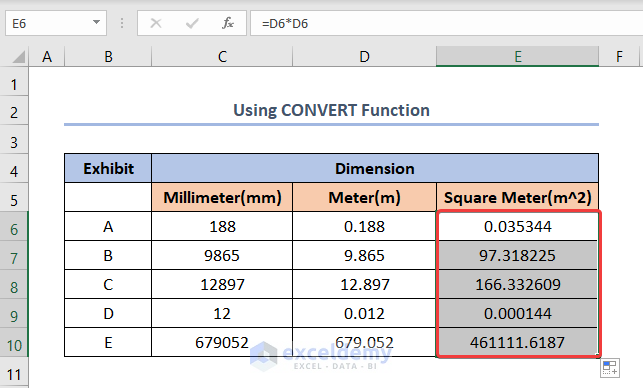Click cell with value 188
The image size is (643, 388).
[x=222, y=226]
